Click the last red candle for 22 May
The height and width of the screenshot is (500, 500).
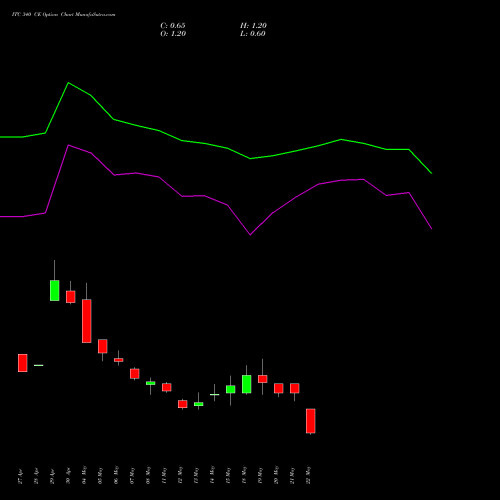pyautogui.click(x=311, y=421)
